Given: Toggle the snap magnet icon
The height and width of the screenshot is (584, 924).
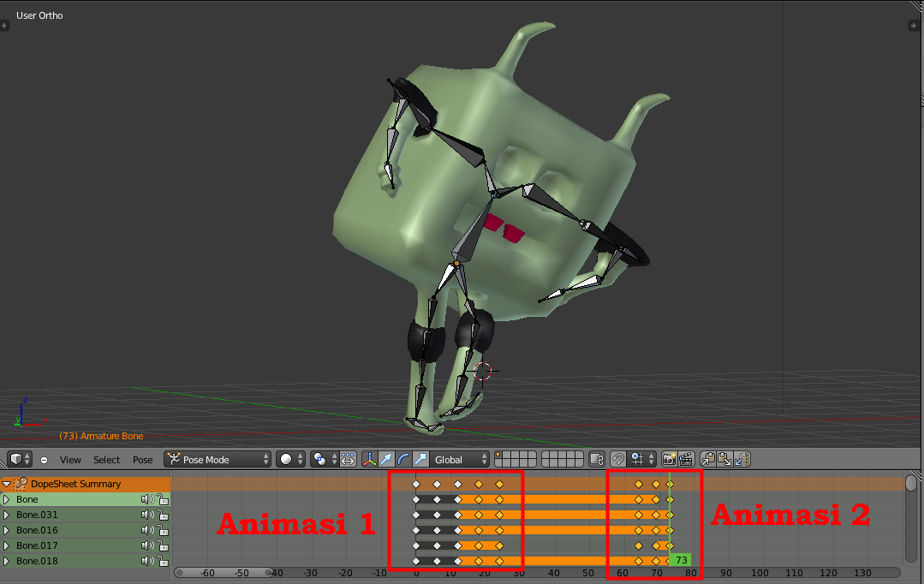Looking at the screenshot, I should click(618, 459).
